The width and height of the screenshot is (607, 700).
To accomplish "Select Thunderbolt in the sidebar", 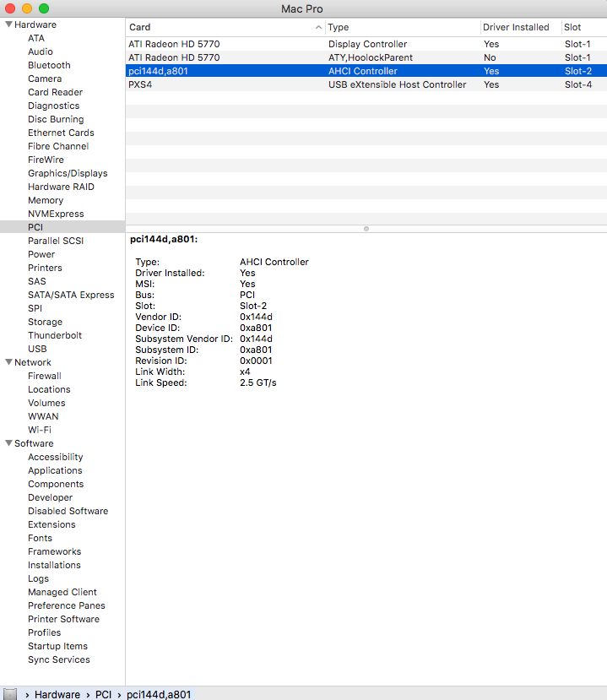I will point(54,335).
